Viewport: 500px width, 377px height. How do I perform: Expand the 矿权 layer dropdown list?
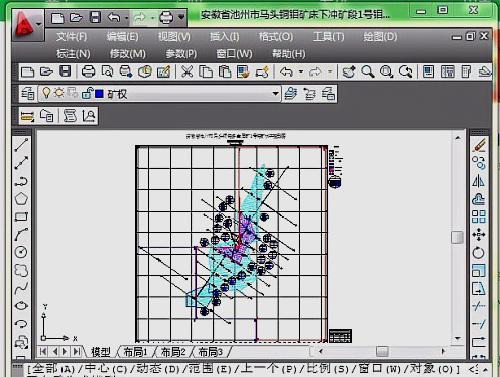pos(275,94)
